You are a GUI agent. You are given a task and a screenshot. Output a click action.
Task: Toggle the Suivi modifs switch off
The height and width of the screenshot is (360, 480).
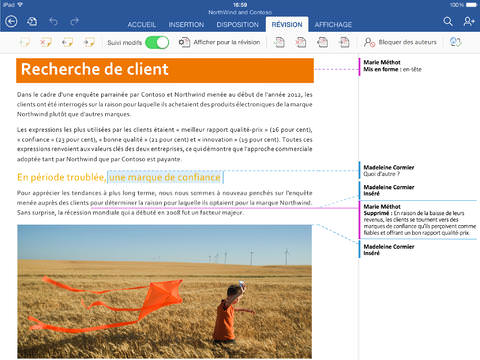[x=157, y=43]
